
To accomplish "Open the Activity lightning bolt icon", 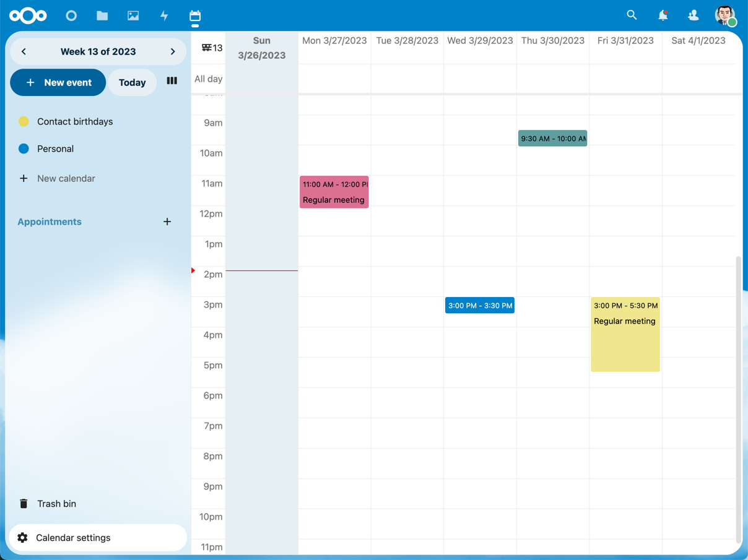I will [x=164, y=16].
